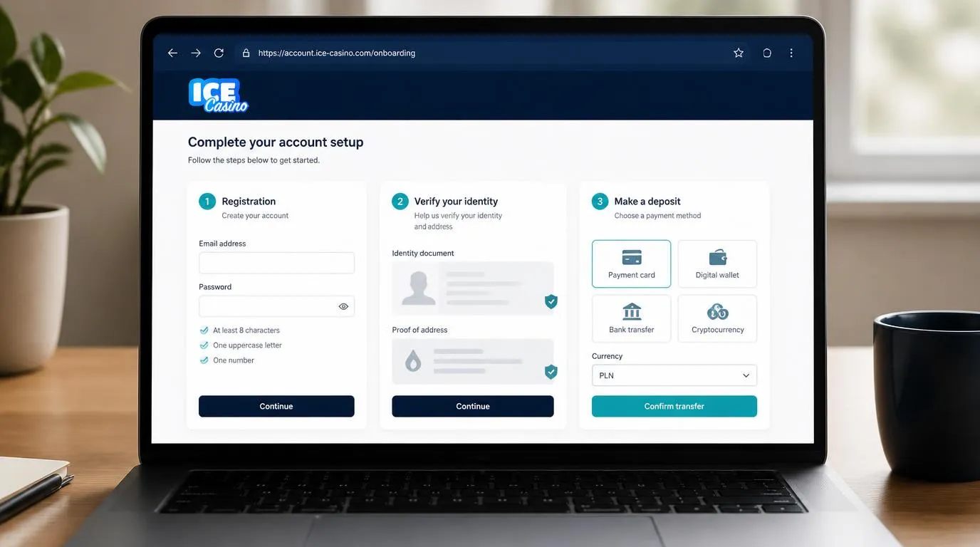Click Confirm transfer button
Viewport: 980px width, 547px height.
pos(674,406)
